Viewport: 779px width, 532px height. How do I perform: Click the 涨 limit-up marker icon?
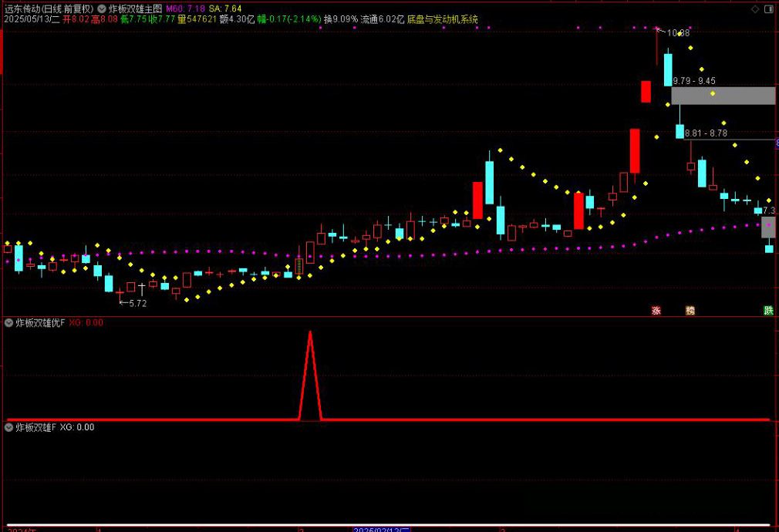[656, 311]
